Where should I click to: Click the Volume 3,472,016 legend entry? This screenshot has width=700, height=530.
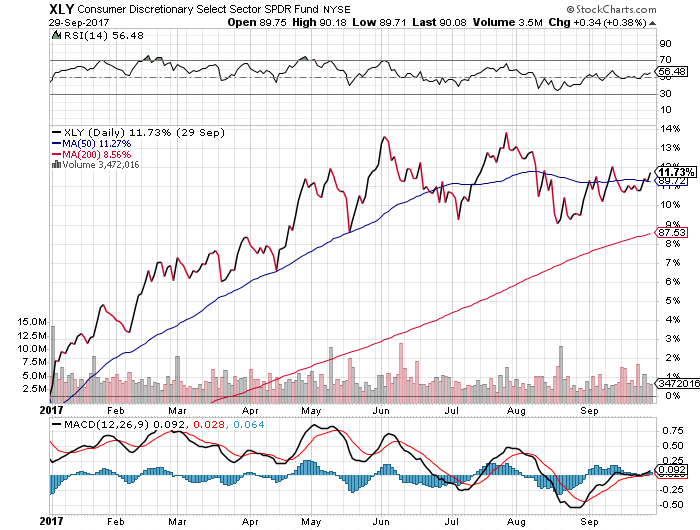pyautogui.click(x=101, y=165)
